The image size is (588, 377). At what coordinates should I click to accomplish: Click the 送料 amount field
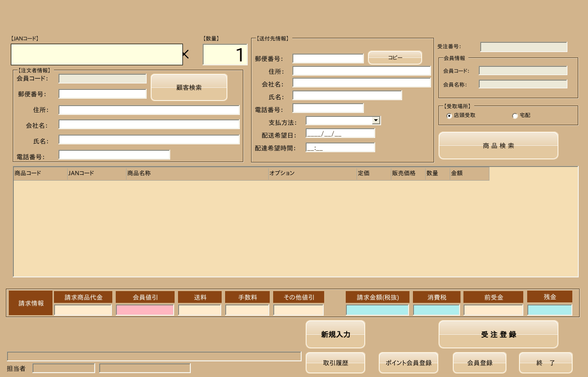tap(200, 310)
